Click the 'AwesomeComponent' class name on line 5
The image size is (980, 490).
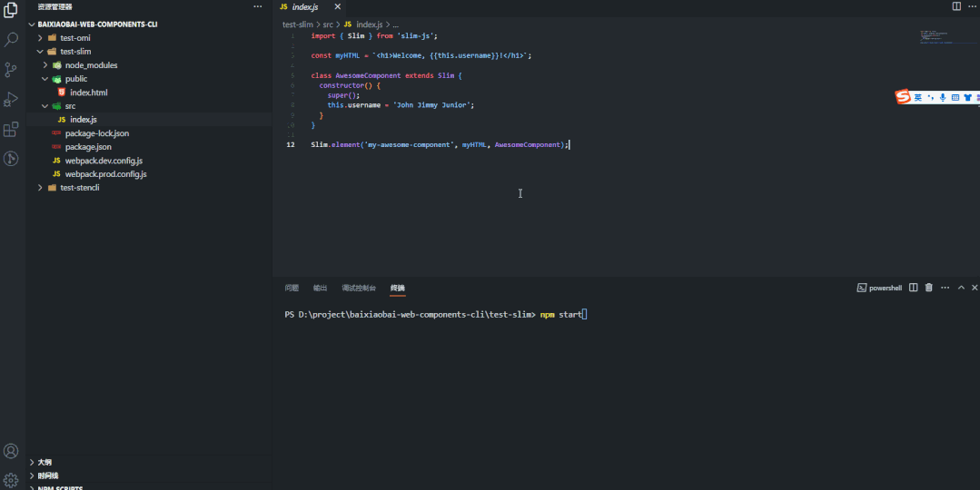click(x=368, y=75)
